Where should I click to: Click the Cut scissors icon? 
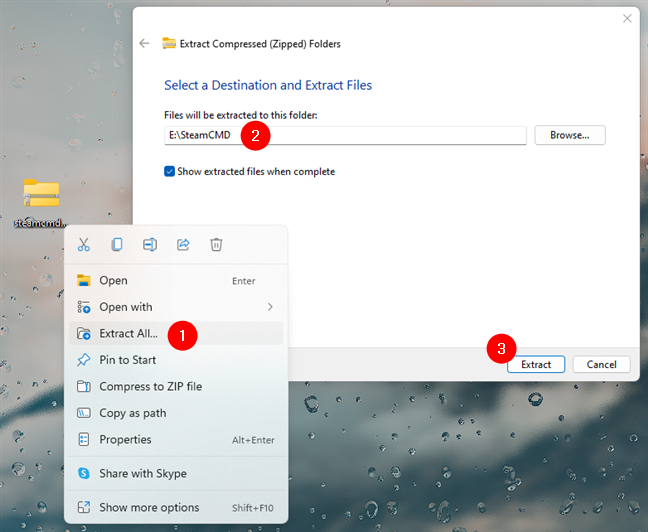click(83, 245)
